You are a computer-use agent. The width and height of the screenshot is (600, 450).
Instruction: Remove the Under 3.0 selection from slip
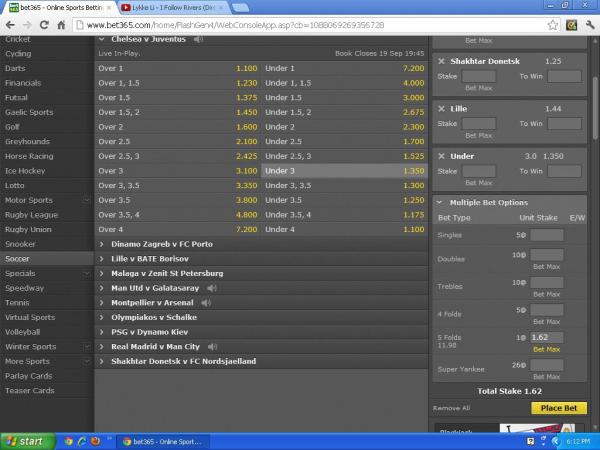pyautogui.click(x=442, y=157)
